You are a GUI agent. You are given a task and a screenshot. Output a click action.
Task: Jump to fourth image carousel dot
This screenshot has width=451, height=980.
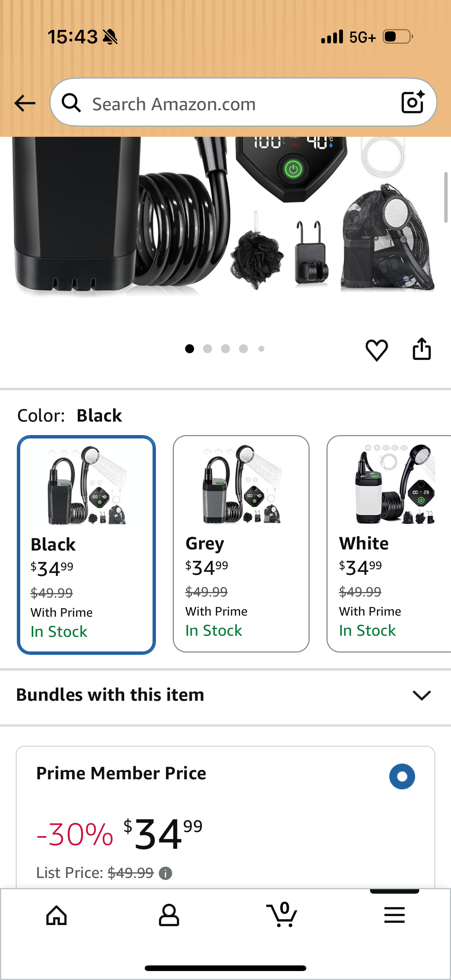point(243,348)
